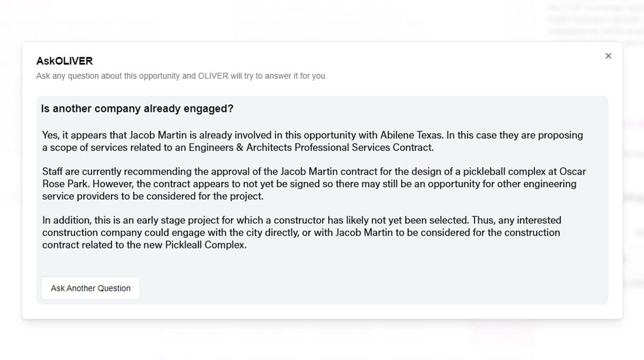This screenshot has height=360, width=644.
Task: Click the misspelled "Pickleall Complex" text
Action: [205, 245]
